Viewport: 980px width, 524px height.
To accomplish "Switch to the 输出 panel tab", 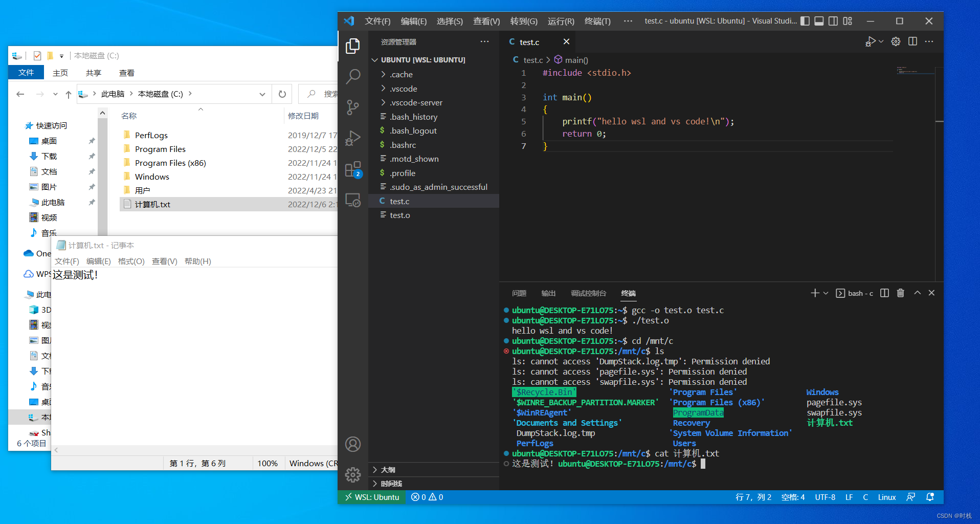I will pos(548,293).
